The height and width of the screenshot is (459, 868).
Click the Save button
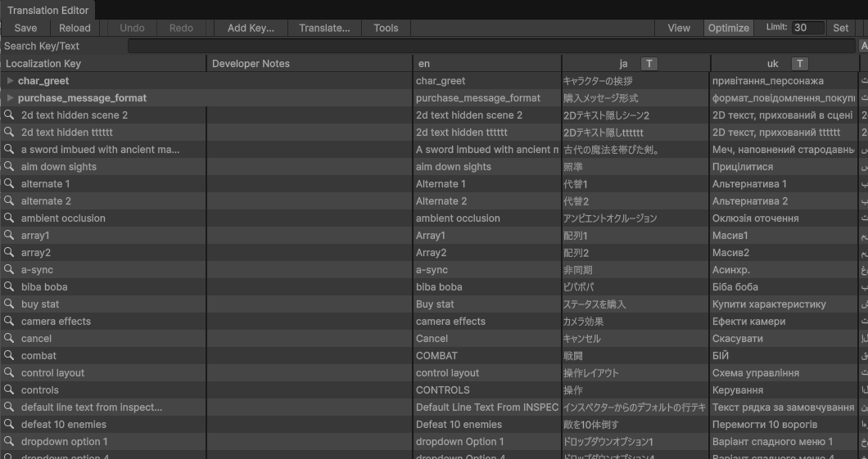coord(25,28)
